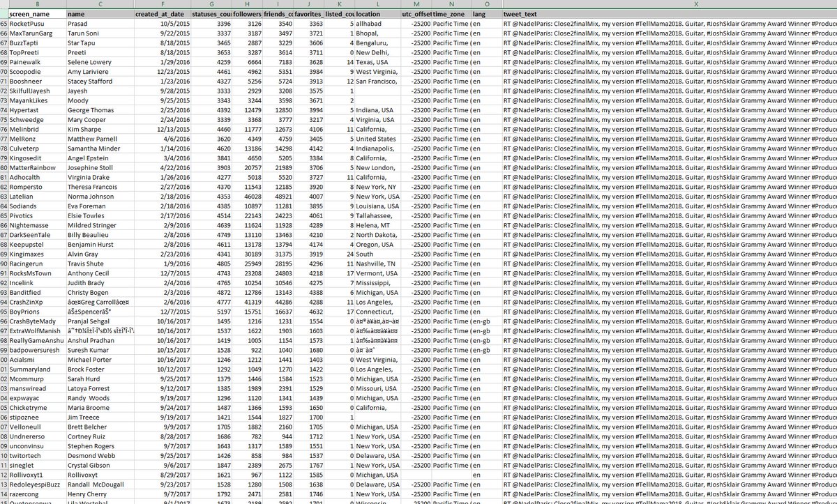Click -25200 offset cell in Culveterp row
Screen dimensions: 837x504
click(x=416, y=148)
